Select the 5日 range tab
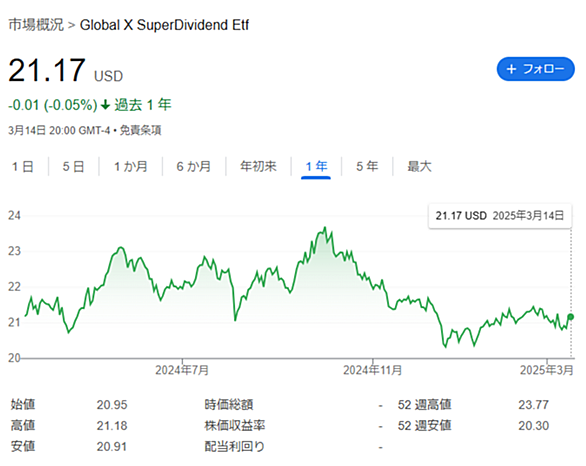 [73, 166]
